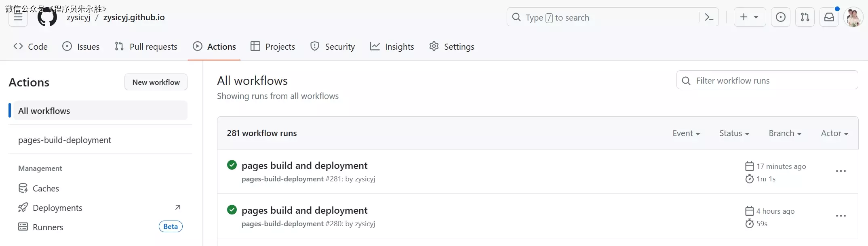The width and height of the screenshot is (868, 246).
Task: Open pages build and deployment run #281
Action: click(x=304, y=166)
